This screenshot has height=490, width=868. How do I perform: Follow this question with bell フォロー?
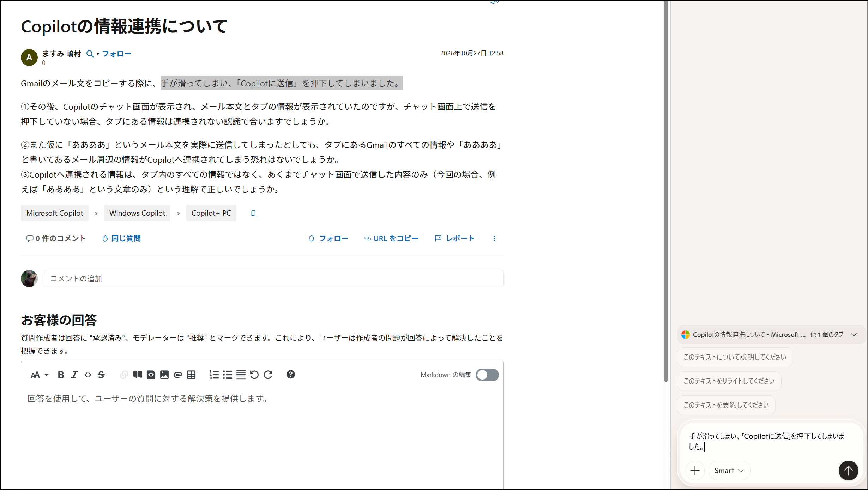coord(328,239)
